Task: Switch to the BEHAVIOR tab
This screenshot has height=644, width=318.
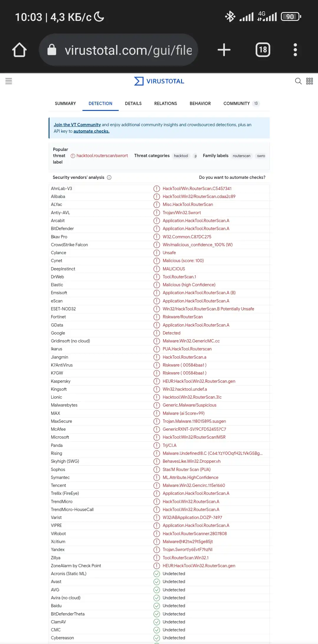Action: tap(200, 104)
